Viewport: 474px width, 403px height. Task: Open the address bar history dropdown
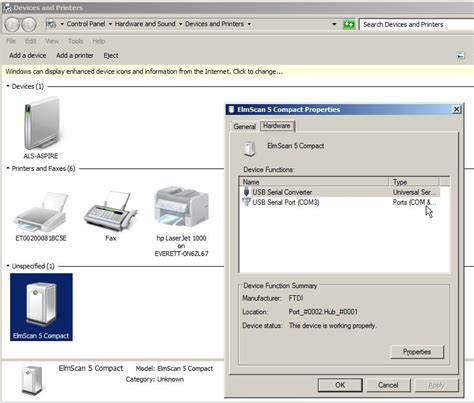coord(334,24)
